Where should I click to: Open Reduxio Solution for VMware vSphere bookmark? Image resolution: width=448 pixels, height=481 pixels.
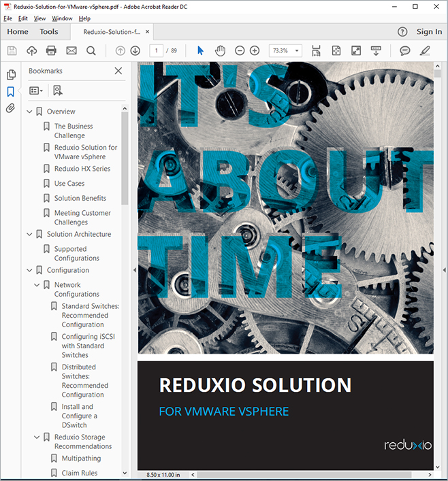point(86,152)
